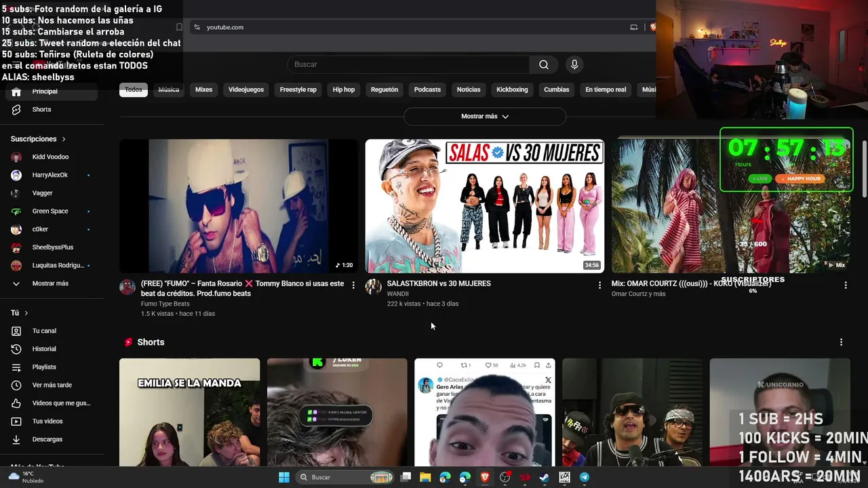The width and height of the screenshot is (868, 488).
Task: Open the FUMO Fanta Rosario beat title
Action: [243, 289]
